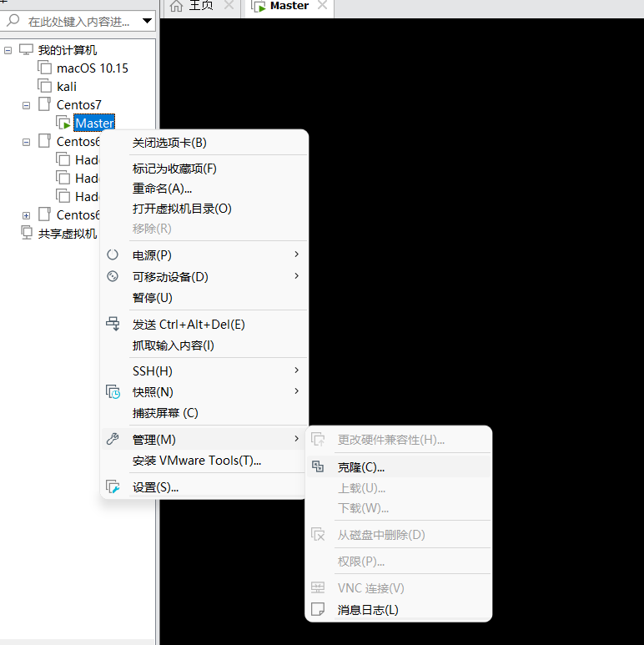Switch to the 主页 home tab
Image resolution: width=644 pixels, height=645 pixels.
tap(200, 6)
